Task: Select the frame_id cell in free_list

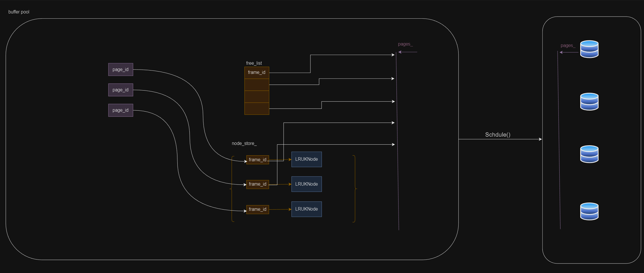Action: 257,72
